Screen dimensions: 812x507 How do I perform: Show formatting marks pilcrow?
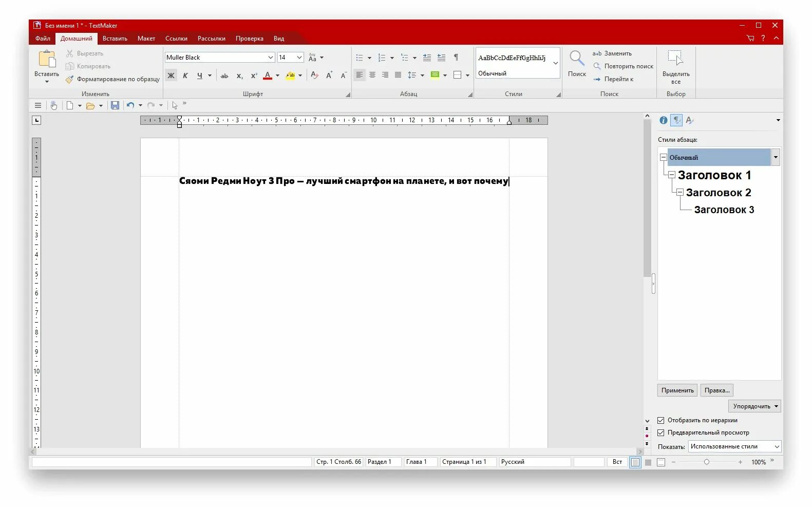(456, 58)
